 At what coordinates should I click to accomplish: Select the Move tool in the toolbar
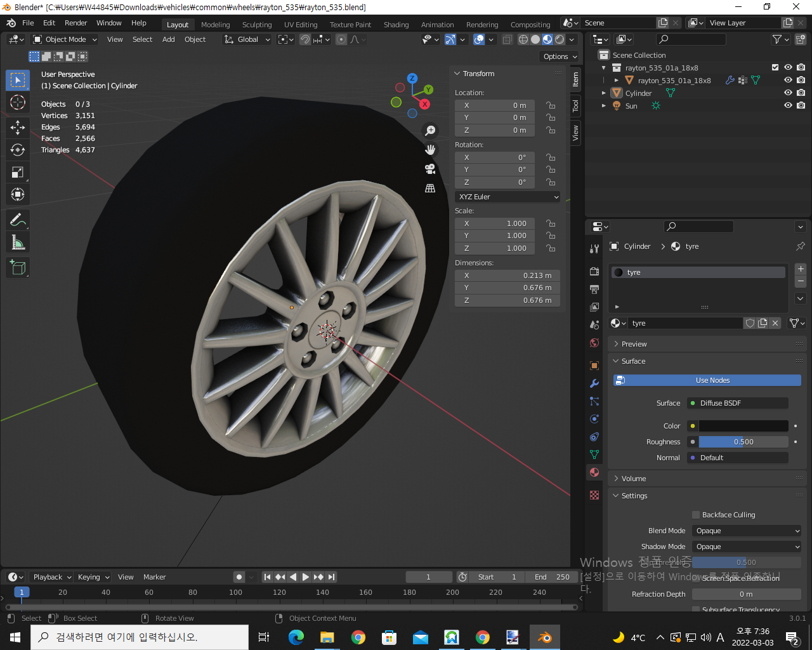pyautogui.click(x=18, y=128)
